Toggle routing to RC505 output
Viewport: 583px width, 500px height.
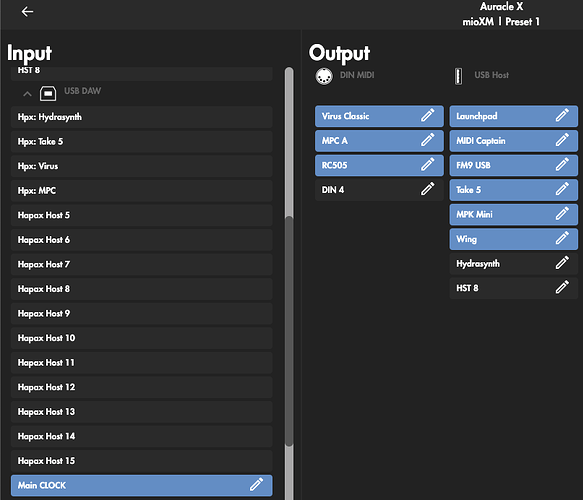click(x=379, y=165)
